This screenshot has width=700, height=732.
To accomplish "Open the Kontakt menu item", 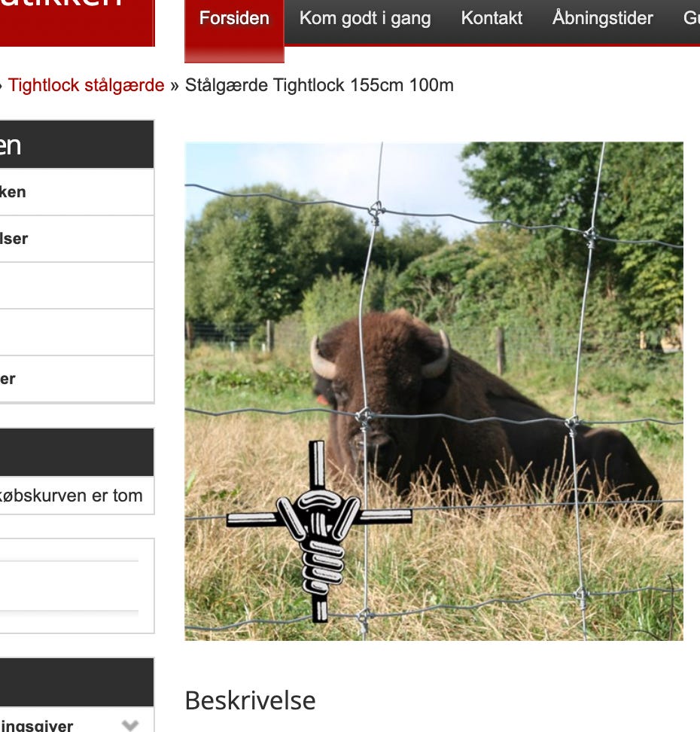I will point(492,18).
